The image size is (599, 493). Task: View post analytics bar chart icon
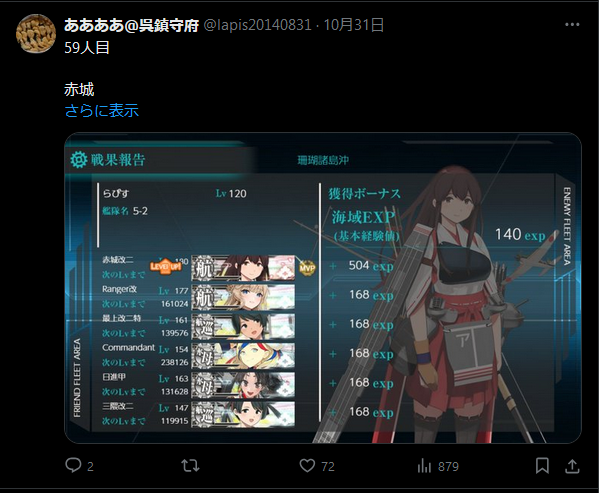pos(424,466)
